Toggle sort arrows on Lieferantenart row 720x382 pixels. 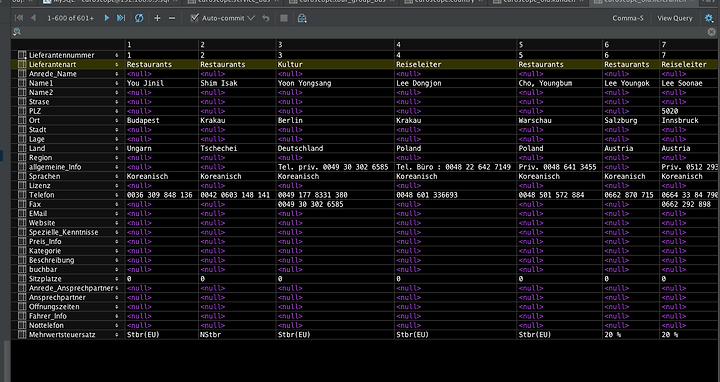pyautogui.click(x=117, y=65)
